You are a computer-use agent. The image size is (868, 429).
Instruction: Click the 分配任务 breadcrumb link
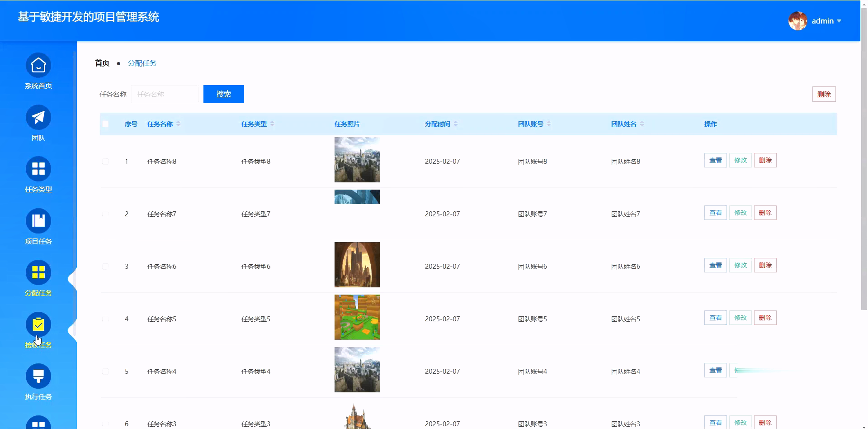(x=142, y=63)
